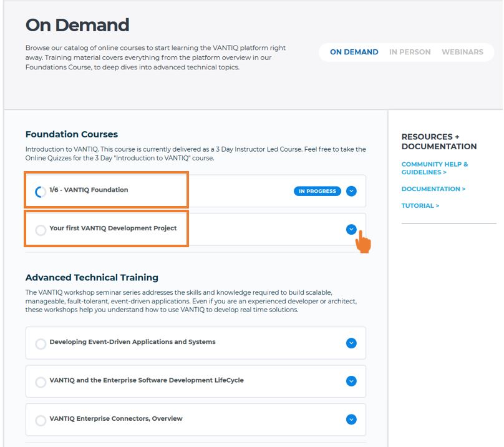The width and height of the screenshot is (504, 447).
Task: Click the IN PROGRESS badge
Action: (x=317, y=191)
